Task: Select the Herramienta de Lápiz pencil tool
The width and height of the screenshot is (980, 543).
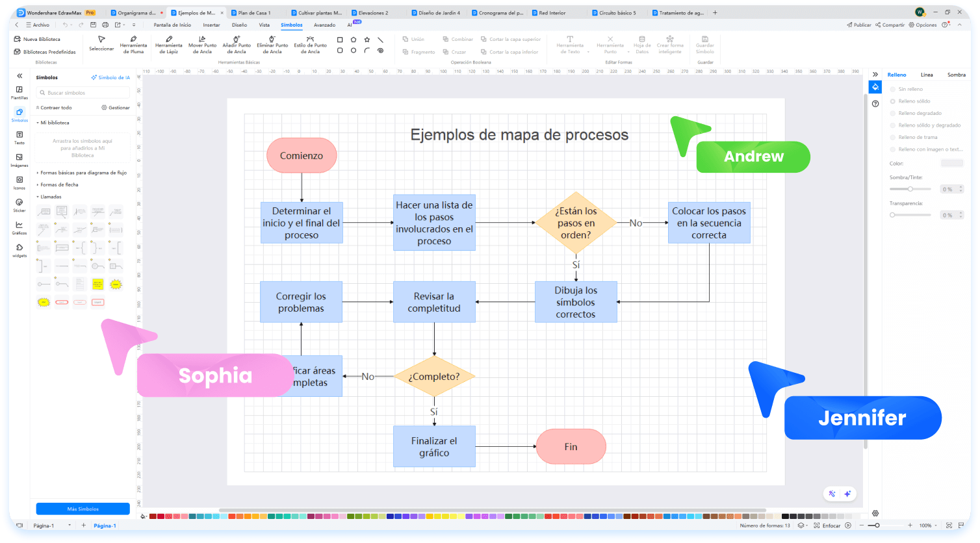Action: (x=168, y=44)
